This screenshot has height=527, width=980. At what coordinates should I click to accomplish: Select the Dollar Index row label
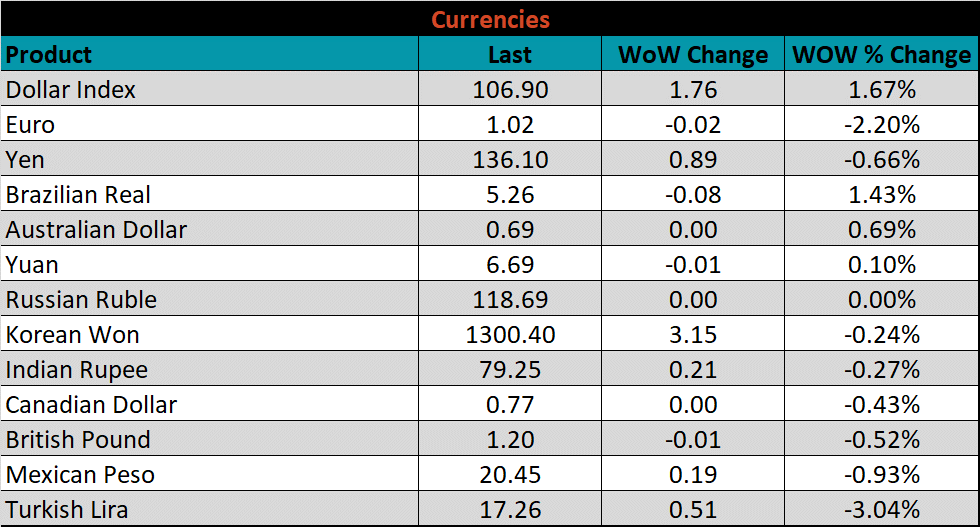(x=71, y=90)
